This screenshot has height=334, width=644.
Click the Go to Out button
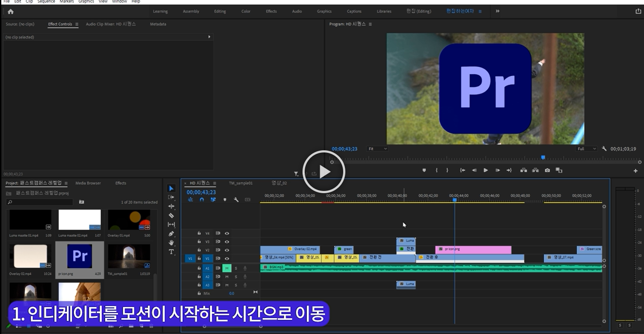click(x=509, y=170)
